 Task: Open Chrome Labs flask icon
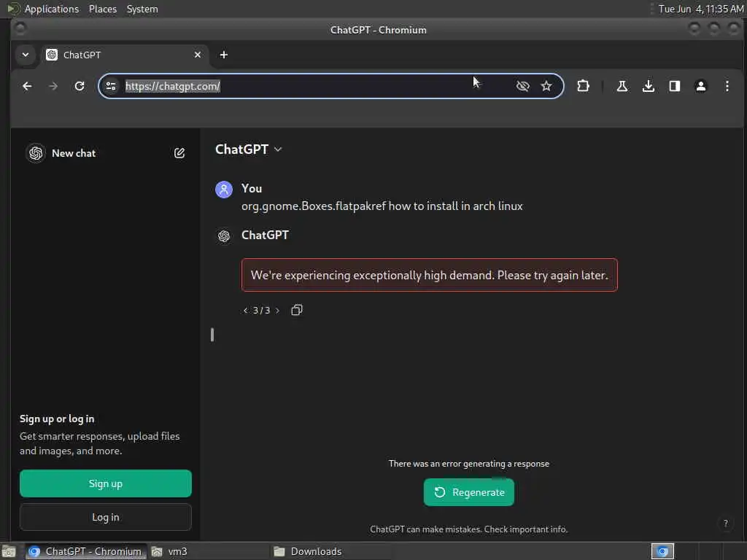point(622,86)
